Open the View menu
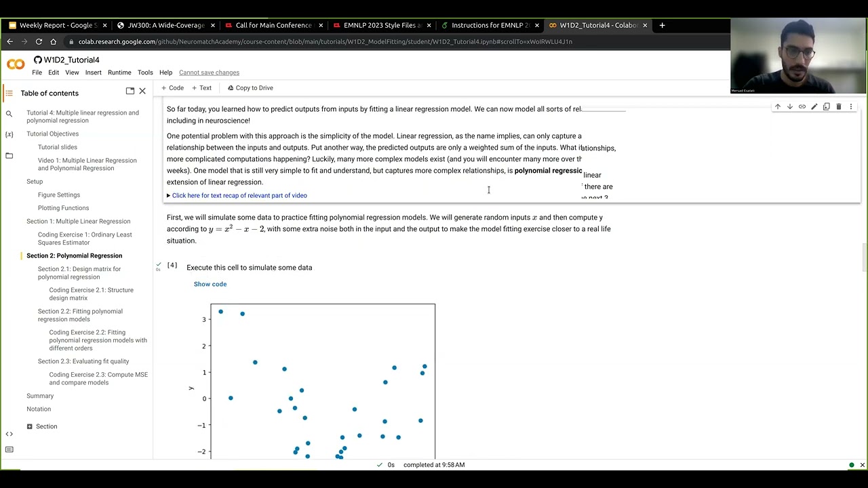Screen dimensions: 868x488 click(x=72, y=73)
